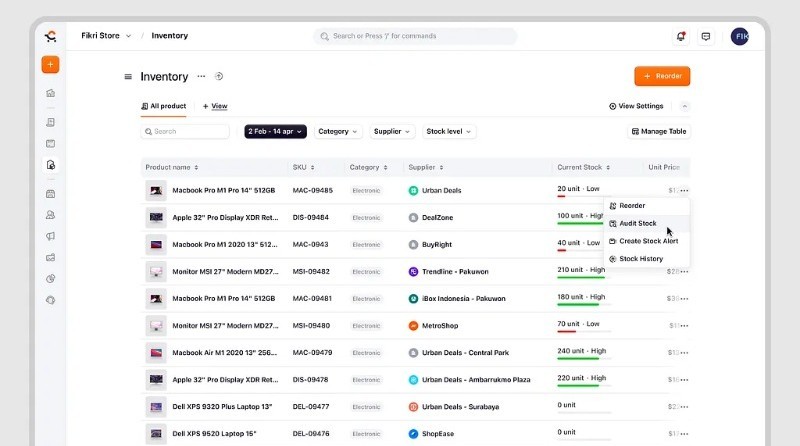The height and width of the screenshot is (446, 800).
Task: Open three-dot options beside Inventory title
Action: tap(202, 77)
